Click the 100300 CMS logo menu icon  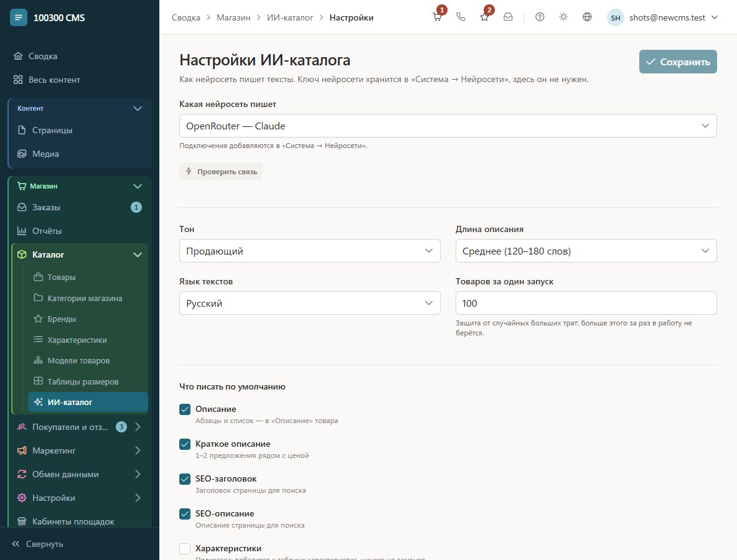pos(18,18)
